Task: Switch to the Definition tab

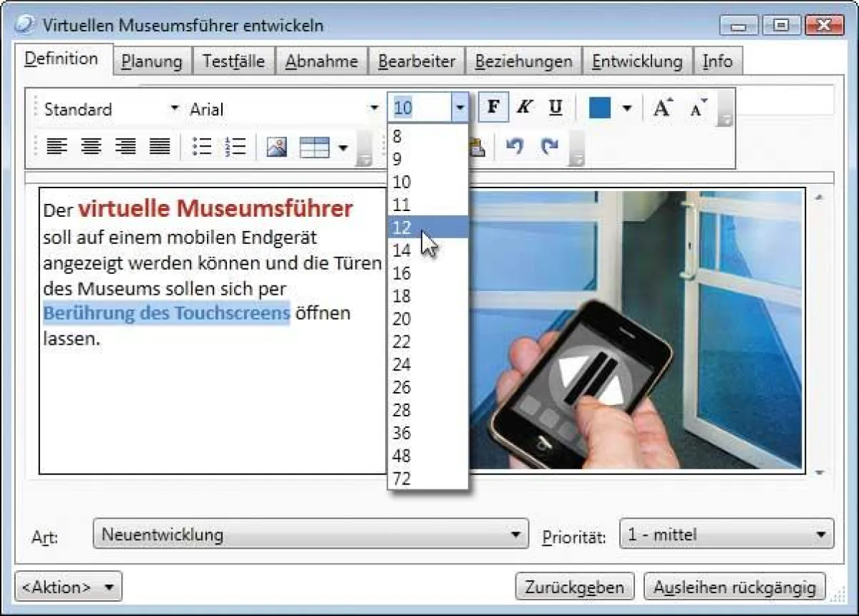Action: click(x=62, y=59)
